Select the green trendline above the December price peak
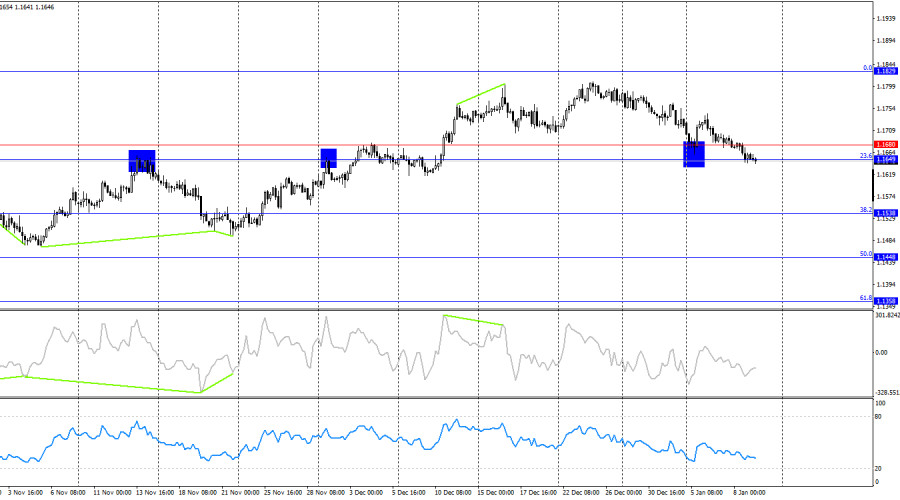Viewport: 900px width, 500px height. (x=480, y=95)
